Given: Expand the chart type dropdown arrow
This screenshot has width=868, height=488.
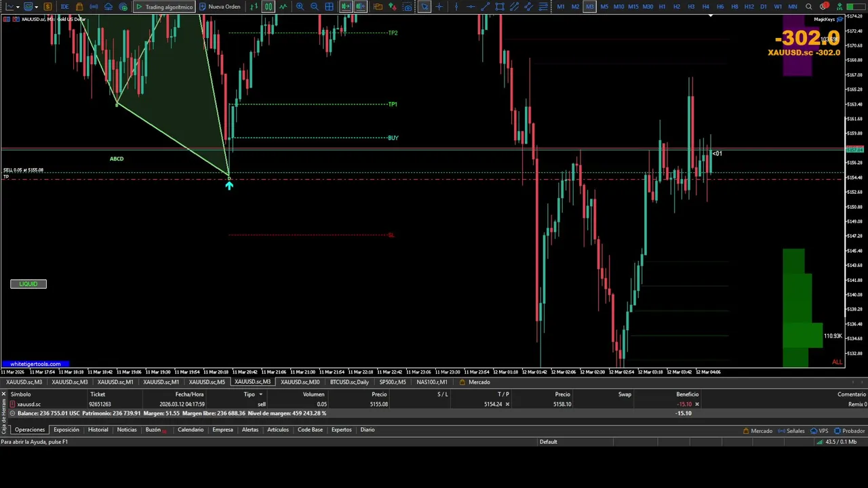Looking at the screenshot, I should pyautogui.click(x=18, y=7).
